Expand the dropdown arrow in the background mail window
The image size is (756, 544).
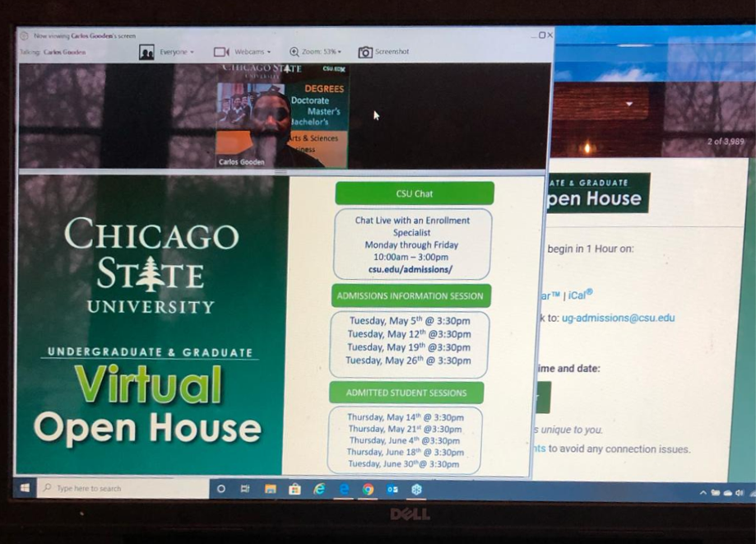point(628,104)
